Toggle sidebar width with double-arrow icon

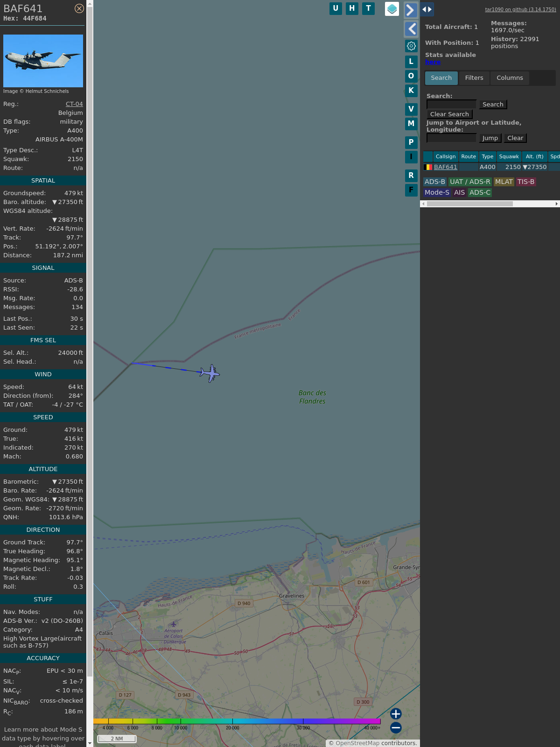tap(427, 9)
